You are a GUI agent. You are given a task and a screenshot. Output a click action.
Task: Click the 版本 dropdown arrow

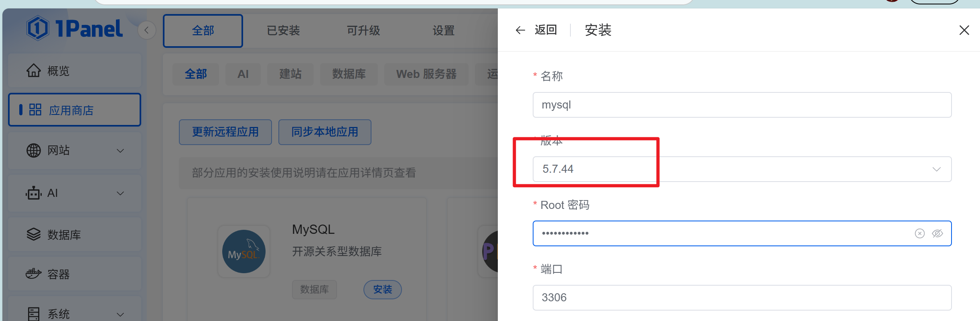coord(937,169)
